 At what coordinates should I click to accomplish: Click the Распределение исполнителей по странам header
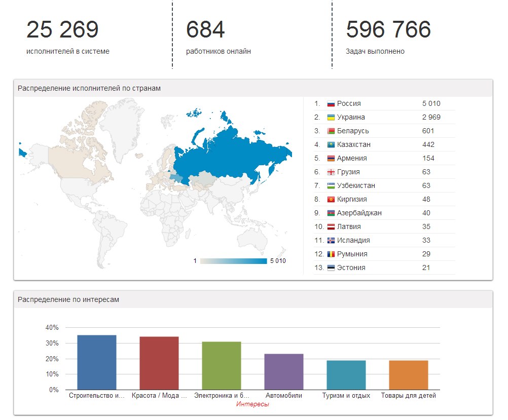tap(89, 88)
